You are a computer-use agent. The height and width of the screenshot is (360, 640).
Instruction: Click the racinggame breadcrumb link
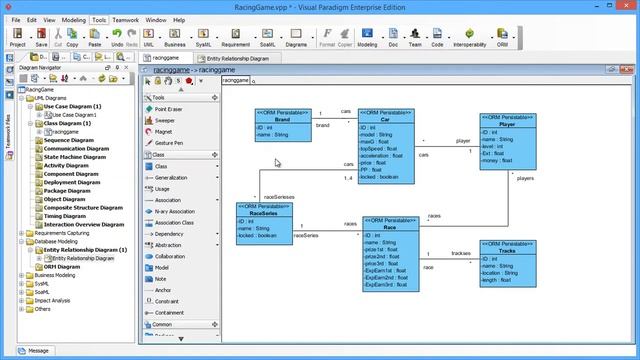point(171,70)
